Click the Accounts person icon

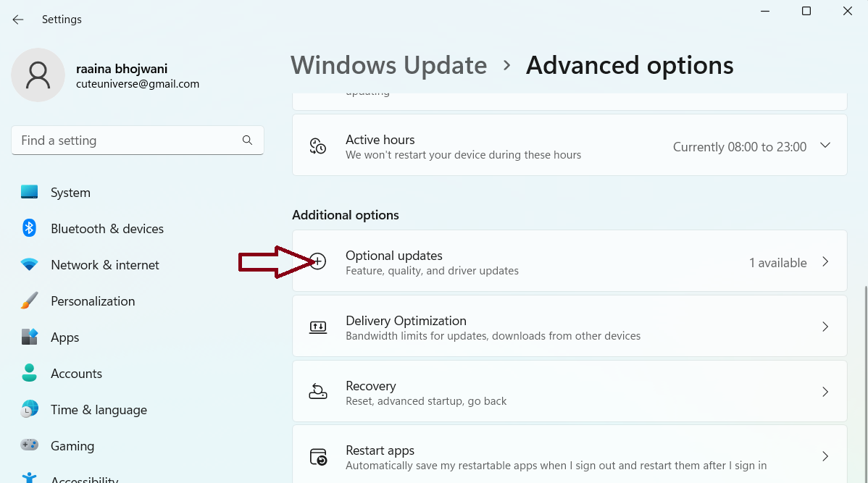30,374
